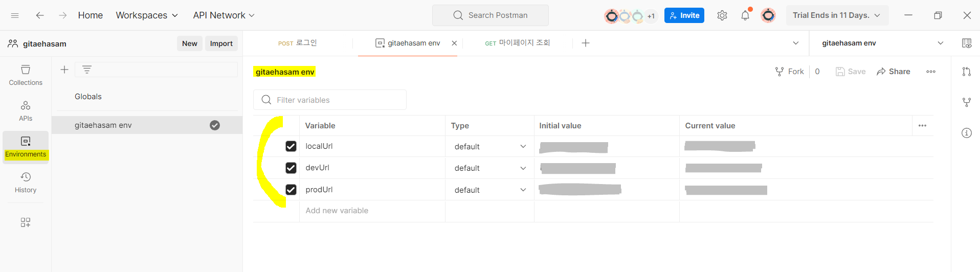Fork the environment
The height and width of the screenshot is (272, 980).
[x=790, y=72]
